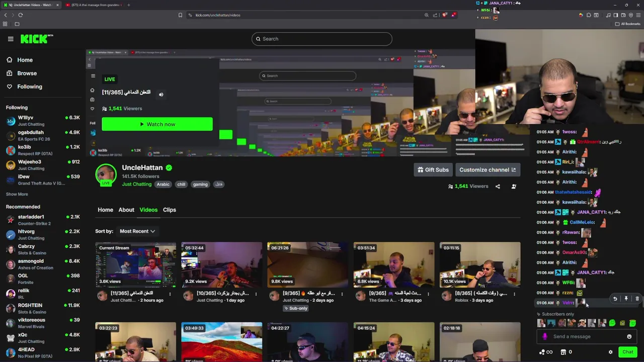Click the green Watch now button
Viewport: 644px width, 362px height.
[x=157, y=124]
